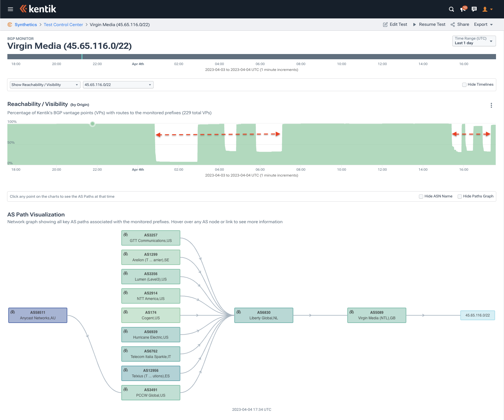
Task: Expand the Time Range (UTC) dropdown
Action: click(x=474, y=41)
